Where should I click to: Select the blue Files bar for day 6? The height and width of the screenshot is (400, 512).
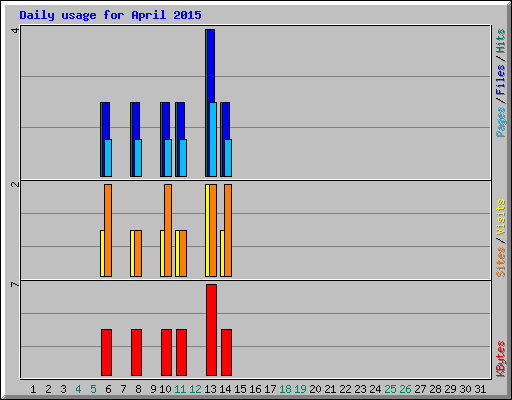pyautogui.click(x=106, y=121)
